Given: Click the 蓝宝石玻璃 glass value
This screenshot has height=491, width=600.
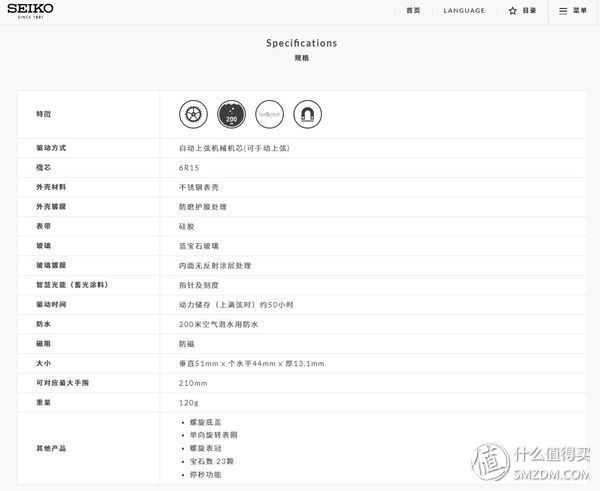Looking at the screenshot, I should tap(198, 245).
